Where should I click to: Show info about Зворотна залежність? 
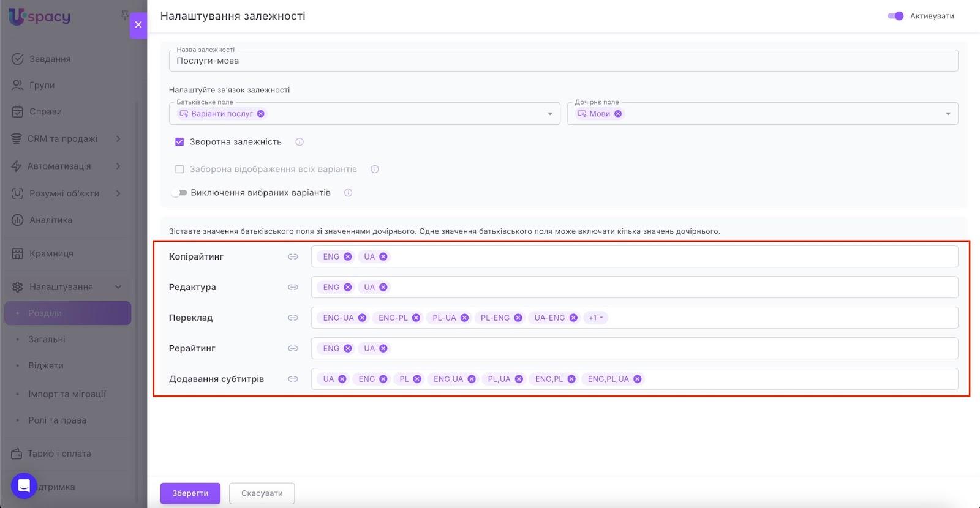pyautogui.click(x=300, y=142)
